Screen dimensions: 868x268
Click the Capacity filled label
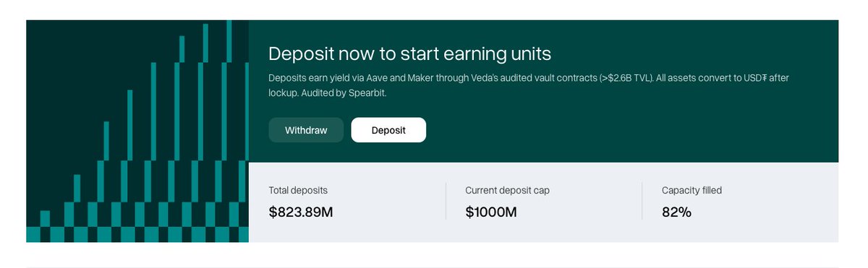point(692,190)
